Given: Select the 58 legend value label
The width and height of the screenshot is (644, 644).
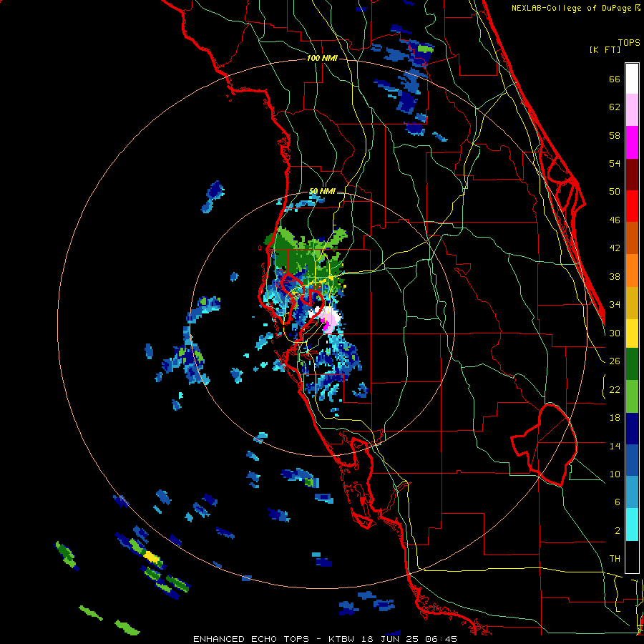Looking at the screenshot, I should tap(615, 135).
